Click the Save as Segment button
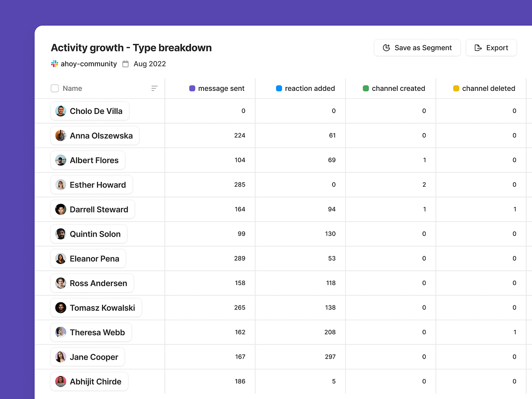Viewport: 532px width, 399px height. point(417,48)
